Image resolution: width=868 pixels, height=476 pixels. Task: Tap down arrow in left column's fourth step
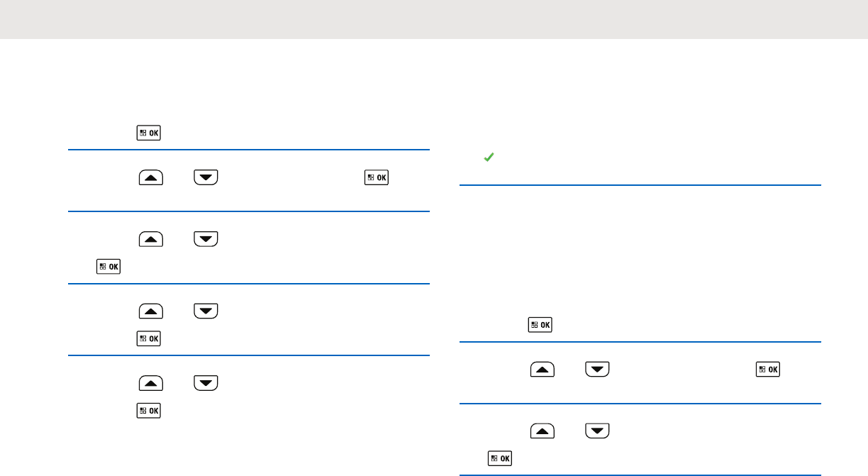coord(206,311)
